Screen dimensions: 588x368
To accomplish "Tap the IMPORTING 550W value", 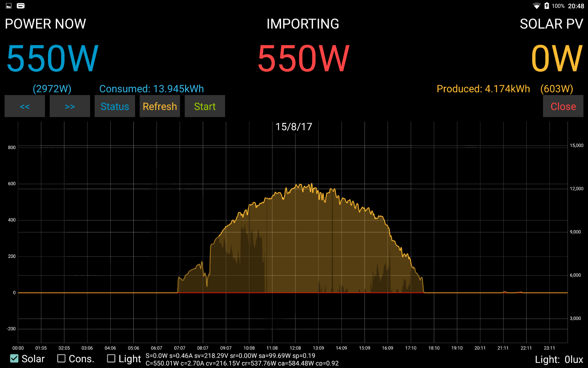I will (x=303, y=58).
